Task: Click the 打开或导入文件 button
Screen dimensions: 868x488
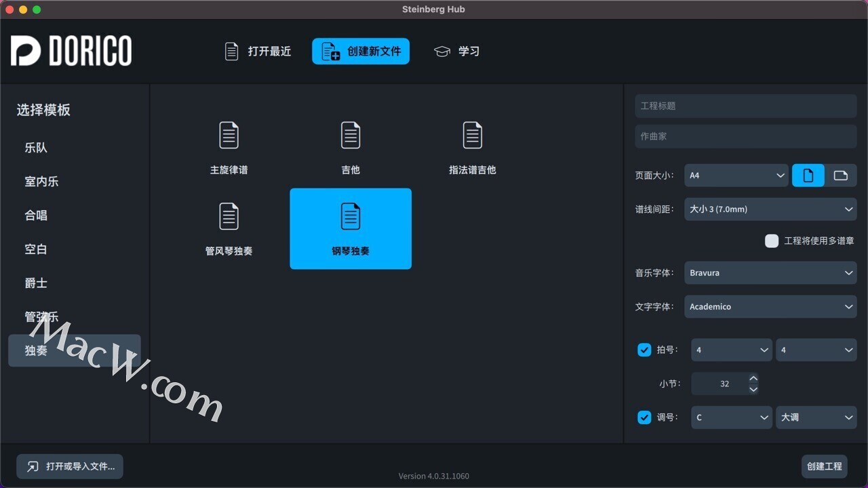Action: (x=70, y=466)
